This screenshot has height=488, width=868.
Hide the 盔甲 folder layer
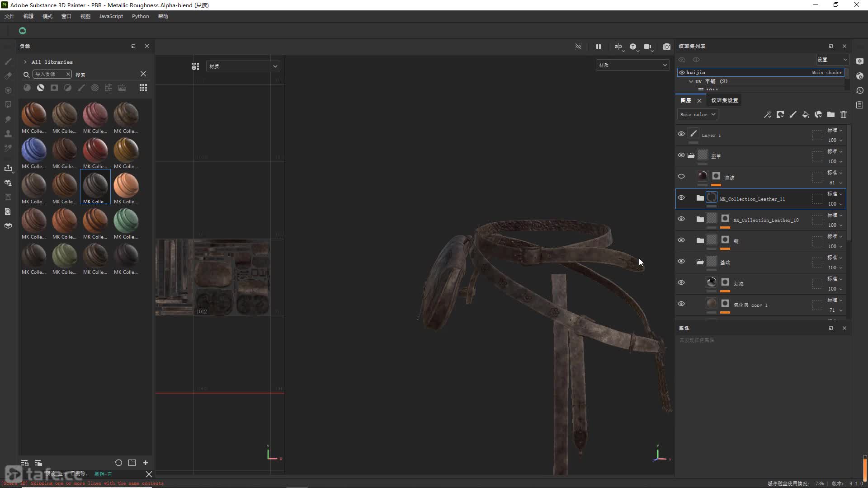pyautogui.click(x=681, y=155)
